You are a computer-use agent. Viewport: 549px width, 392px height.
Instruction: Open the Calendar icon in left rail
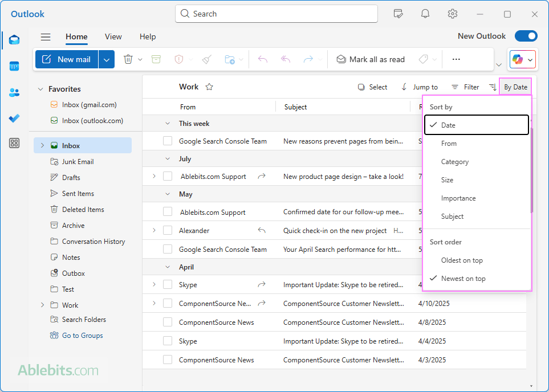pyautogui.click(x=14, y=66)
